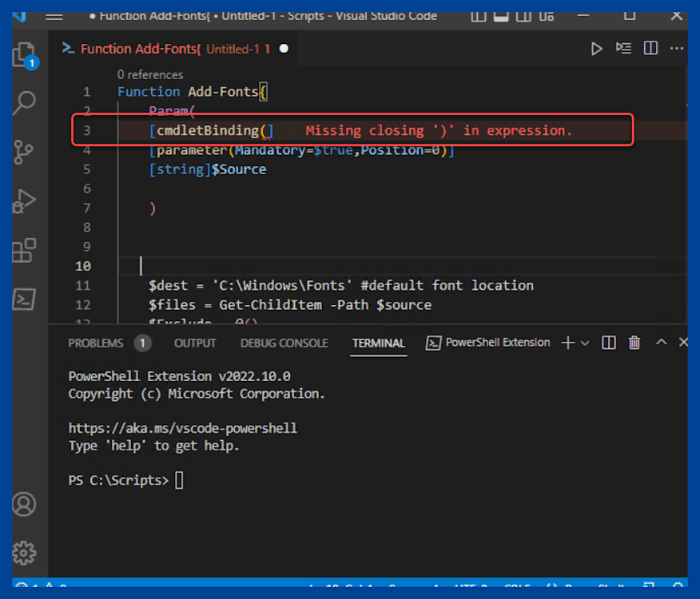Open the Explorer view in activity bar

(25, 55)
